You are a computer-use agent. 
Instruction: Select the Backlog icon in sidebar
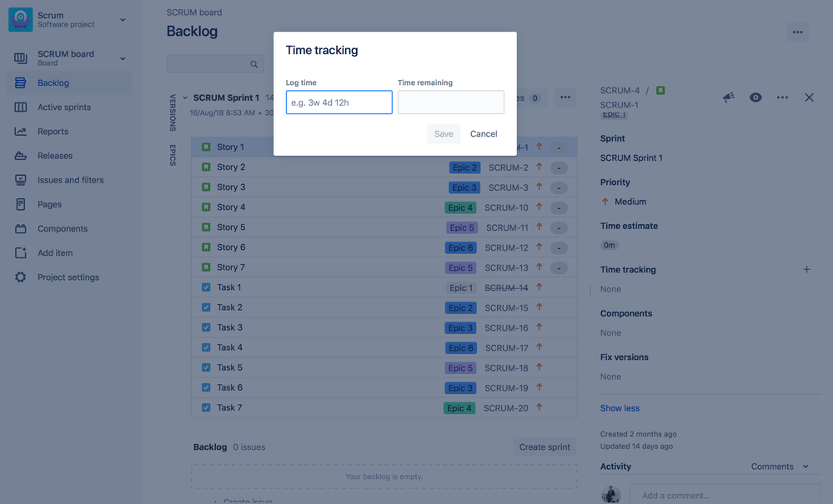coord(21,82)
